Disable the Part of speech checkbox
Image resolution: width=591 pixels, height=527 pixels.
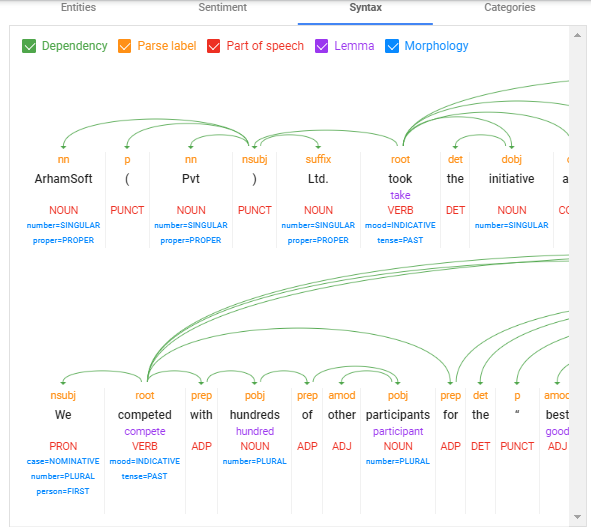pyautogui.click(x=213, y=46)
